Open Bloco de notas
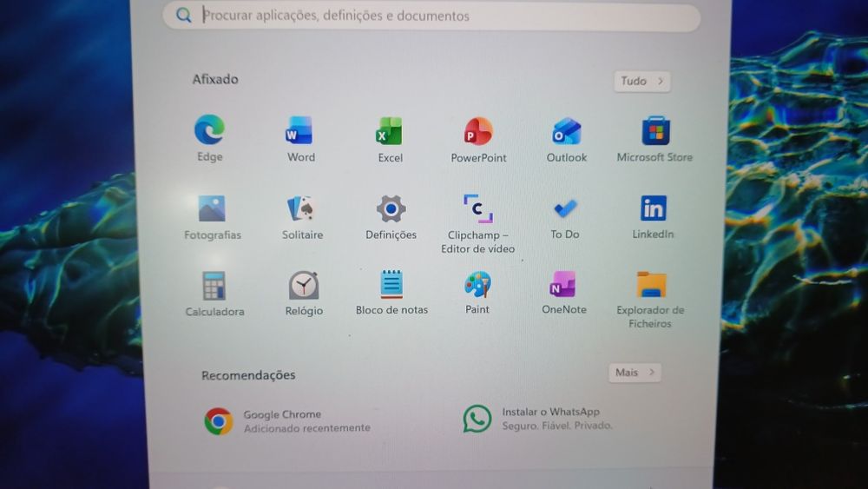The image size is (868, 489). [391, 284]
